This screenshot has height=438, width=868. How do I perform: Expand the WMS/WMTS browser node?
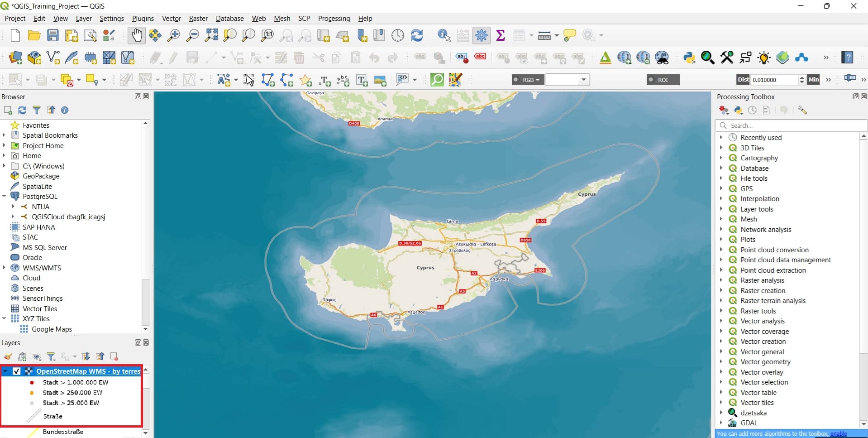click(x=4, y=268)
